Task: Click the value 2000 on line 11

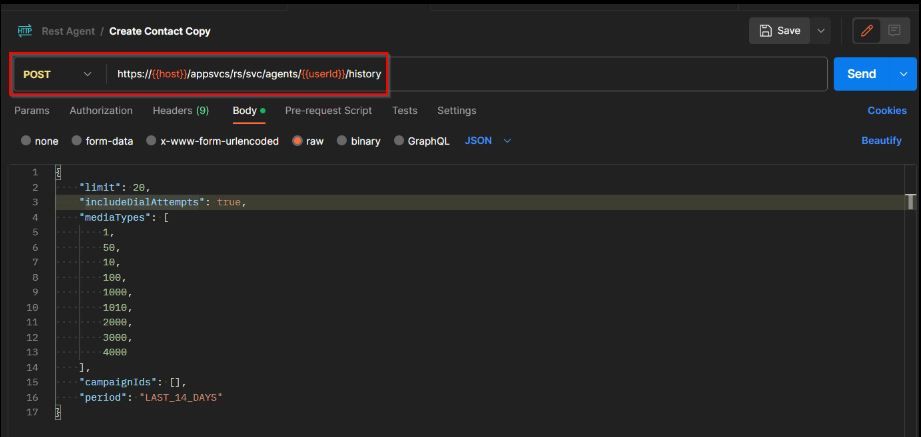Action: (x=115, y=322)
